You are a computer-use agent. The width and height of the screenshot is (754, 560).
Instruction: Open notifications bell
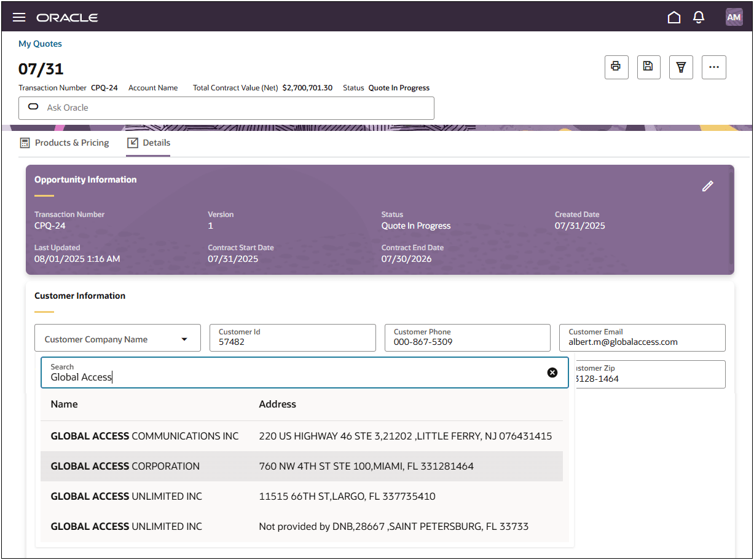[x=699, y=17]
